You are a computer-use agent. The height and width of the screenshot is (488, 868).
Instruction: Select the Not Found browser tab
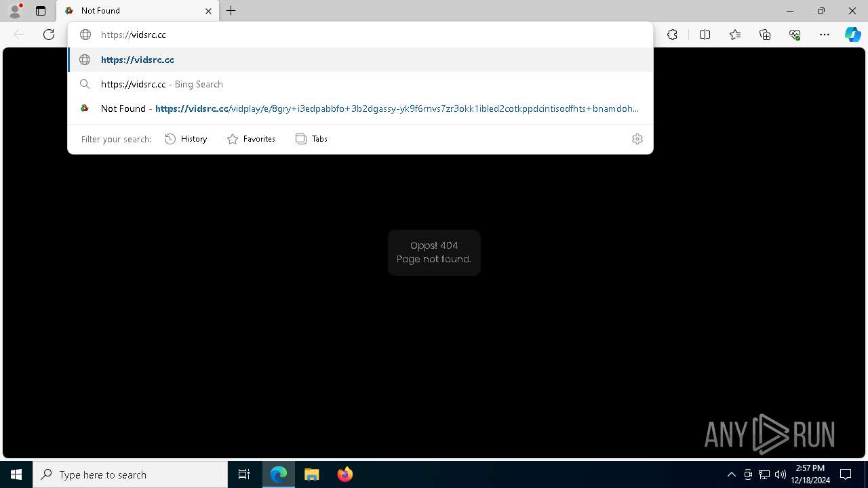click(138, 11)
